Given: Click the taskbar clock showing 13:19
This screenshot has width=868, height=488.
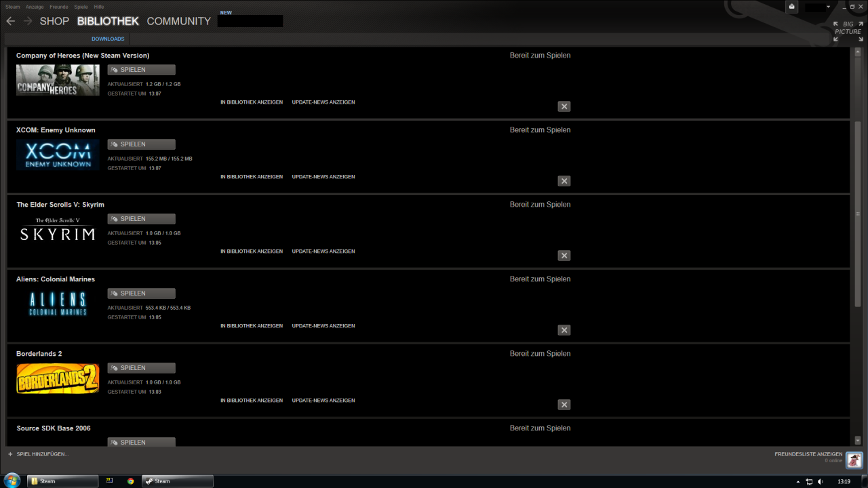Looking at the screenshot, I should tap(844, 481).
